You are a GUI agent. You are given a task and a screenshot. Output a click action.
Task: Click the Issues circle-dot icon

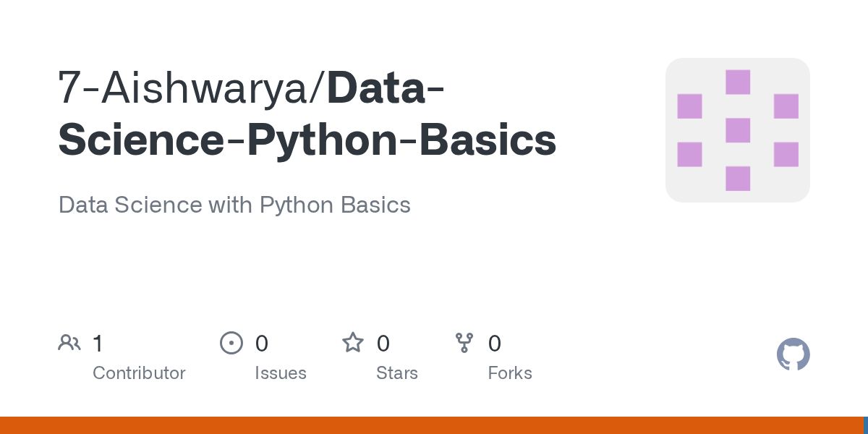(231, 342)
